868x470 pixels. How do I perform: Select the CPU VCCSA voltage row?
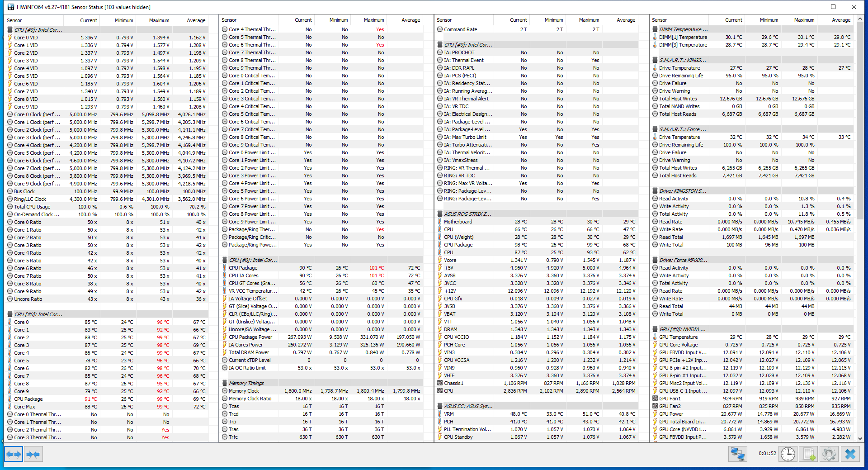click(538, 360)
